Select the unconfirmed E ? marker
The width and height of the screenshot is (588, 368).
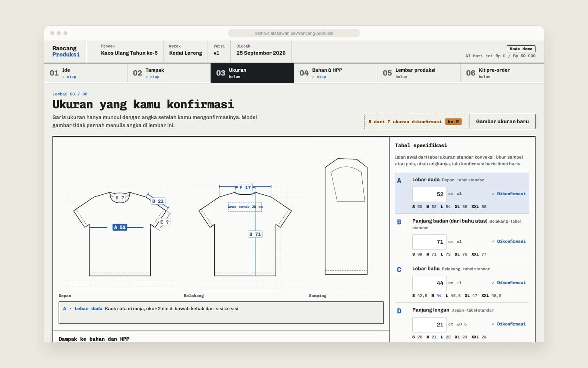click(164, 222)
